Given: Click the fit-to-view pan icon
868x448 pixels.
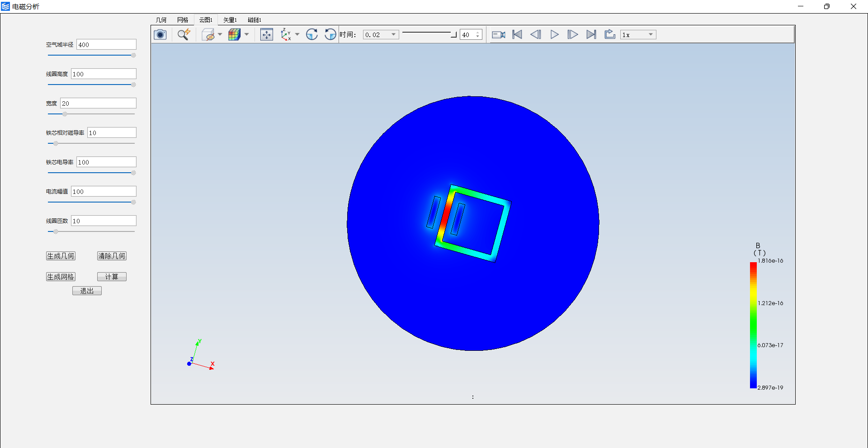Looking at the screenshot, I should tap(267, 35).
